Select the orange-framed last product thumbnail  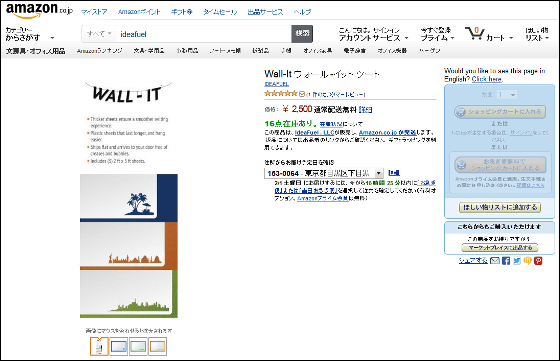(x=158, y=346)
